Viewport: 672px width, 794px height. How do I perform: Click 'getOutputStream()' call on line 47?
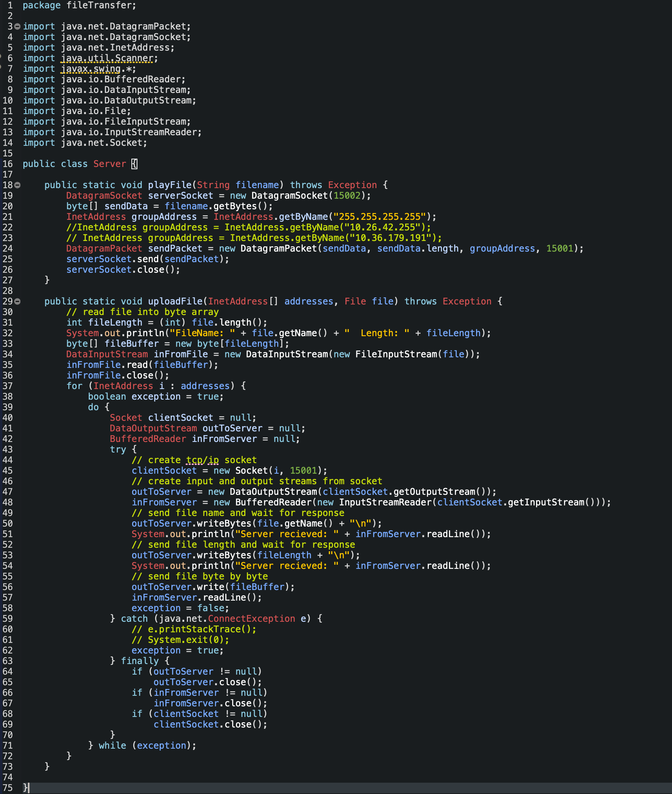point(439,492)
